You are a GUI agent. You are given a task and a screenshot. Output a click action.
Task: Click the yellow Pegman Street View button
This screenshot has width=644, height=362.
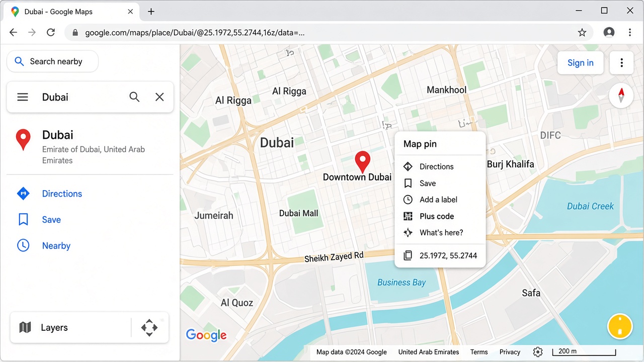620,326
